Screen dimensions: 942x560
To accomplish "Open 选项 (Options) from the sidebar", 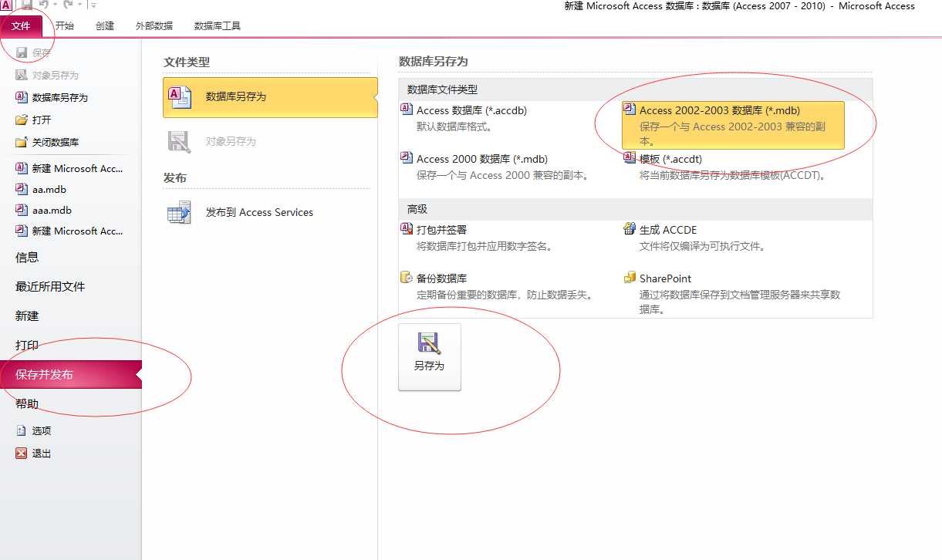I will (x=41, y=430).
